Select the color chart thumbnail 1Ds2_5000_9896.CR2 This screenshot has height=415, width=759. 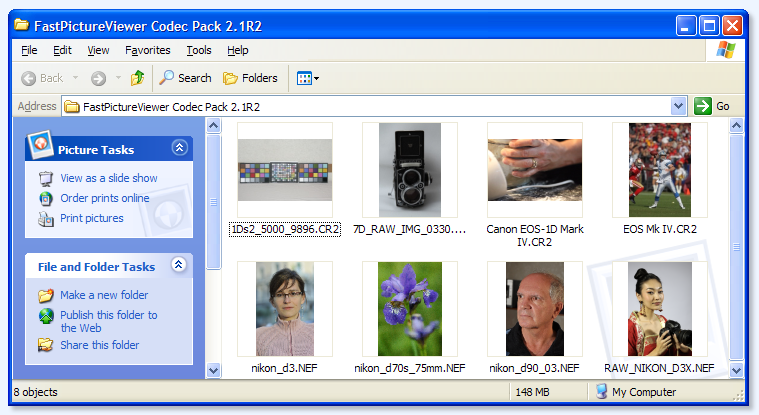click(285, 170)
